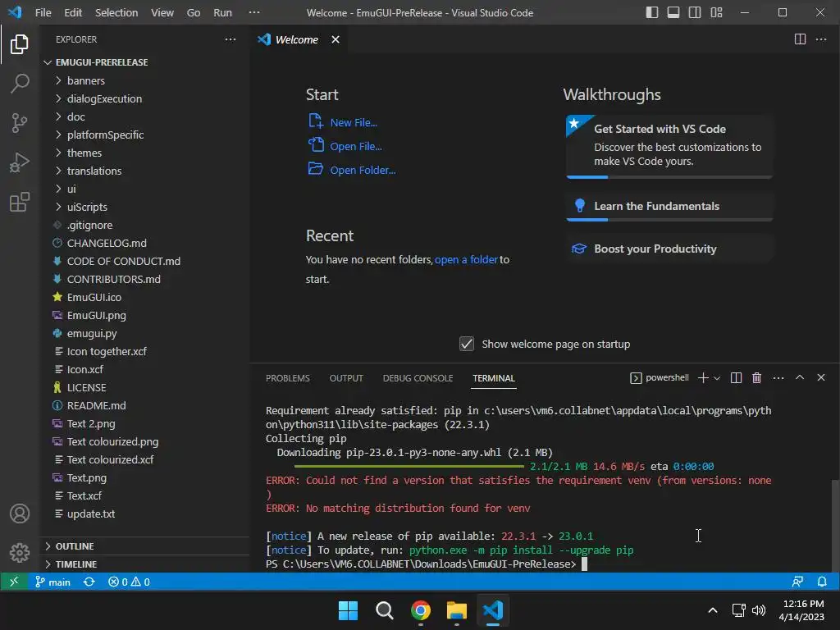840x630 pixels.
Task: Switch to the OUTPUT tab
Action: [x=346, y=378]
